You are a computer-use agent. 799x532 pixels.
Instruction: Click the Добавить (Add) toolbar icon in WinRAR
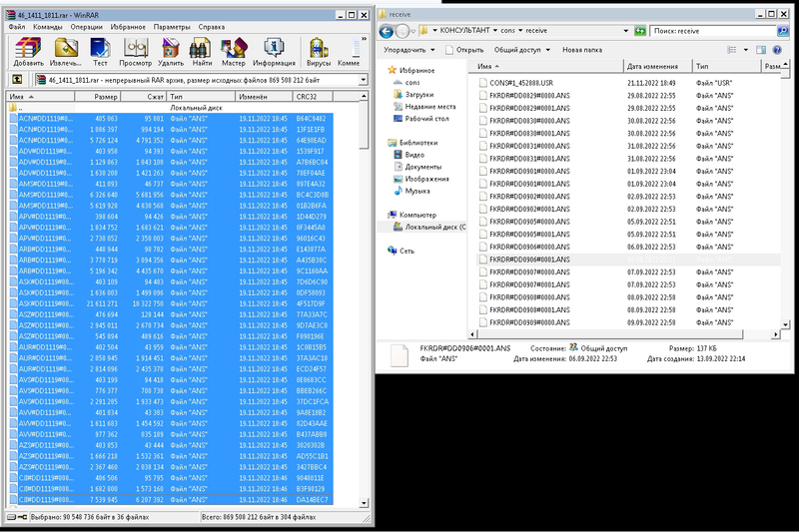click(x=29, y=52)
